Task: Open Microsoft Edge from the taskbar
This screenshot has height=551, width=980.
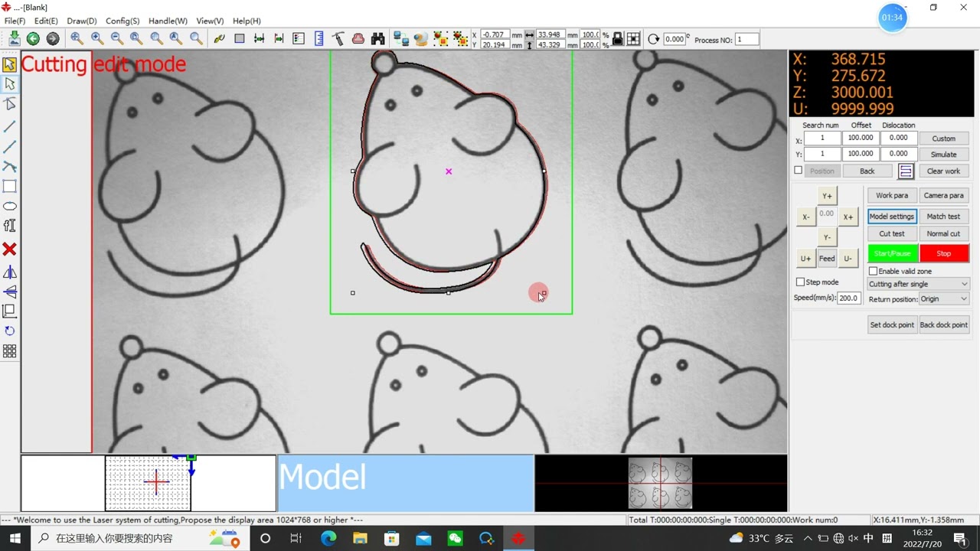Action: coord(328,538)
